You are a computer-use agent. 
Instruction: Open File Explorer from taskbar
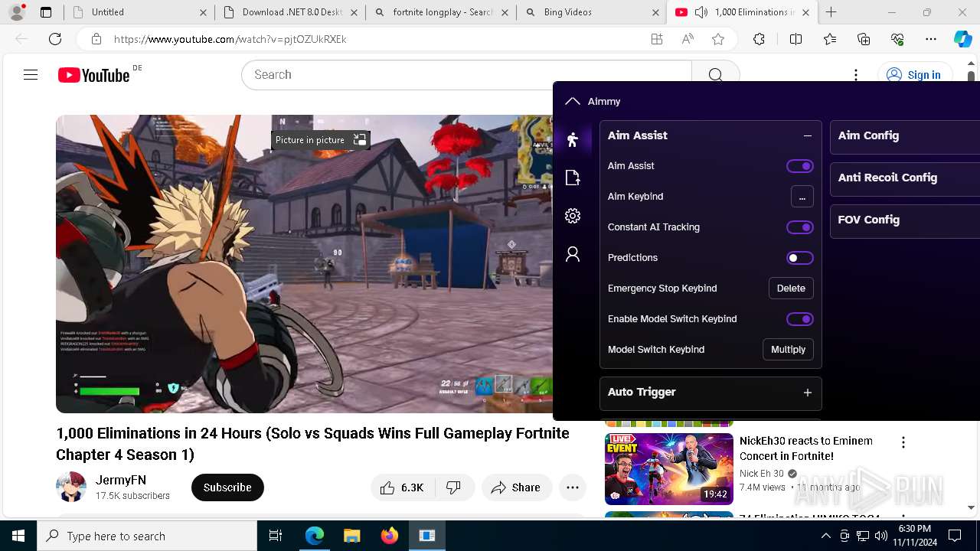pyautogui.click(x=351, y=536)
